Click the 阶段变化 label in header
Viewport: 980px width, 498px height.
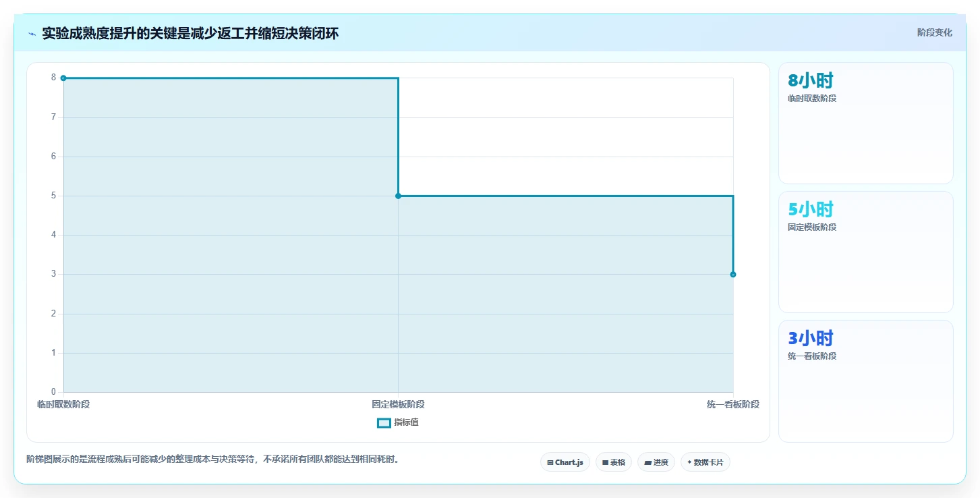[935, 32]
